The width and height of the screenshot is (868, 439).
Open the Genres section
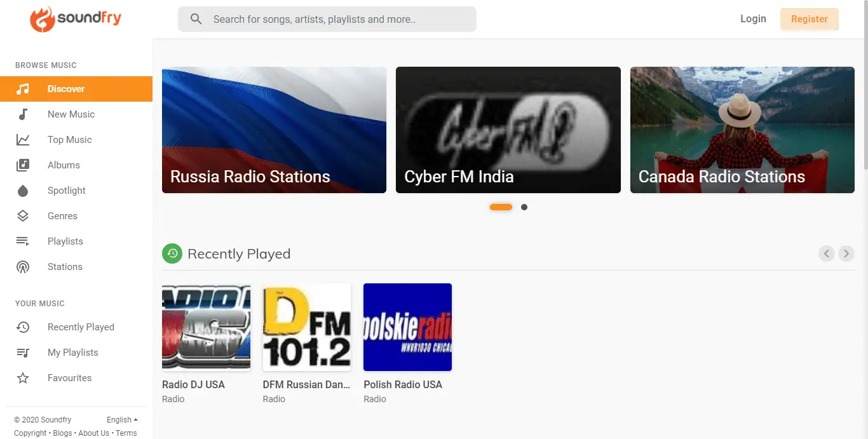(76, 216)
